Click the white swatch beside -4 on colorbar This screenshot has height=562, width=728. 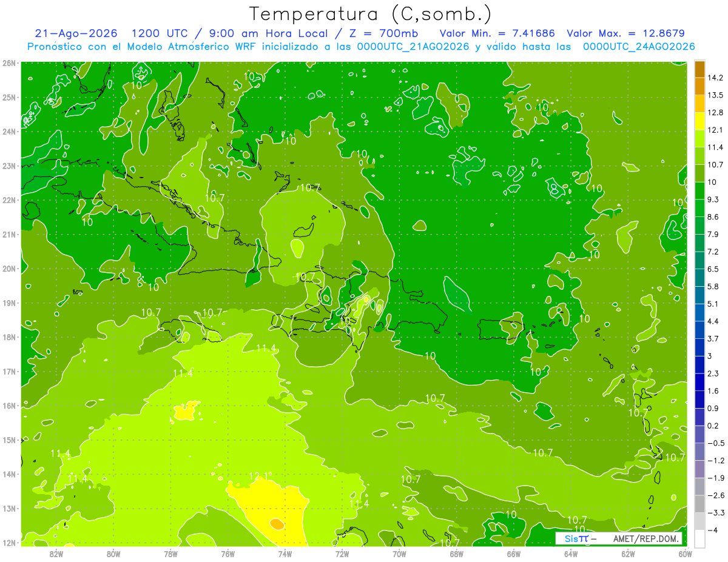tap(699, 538)
